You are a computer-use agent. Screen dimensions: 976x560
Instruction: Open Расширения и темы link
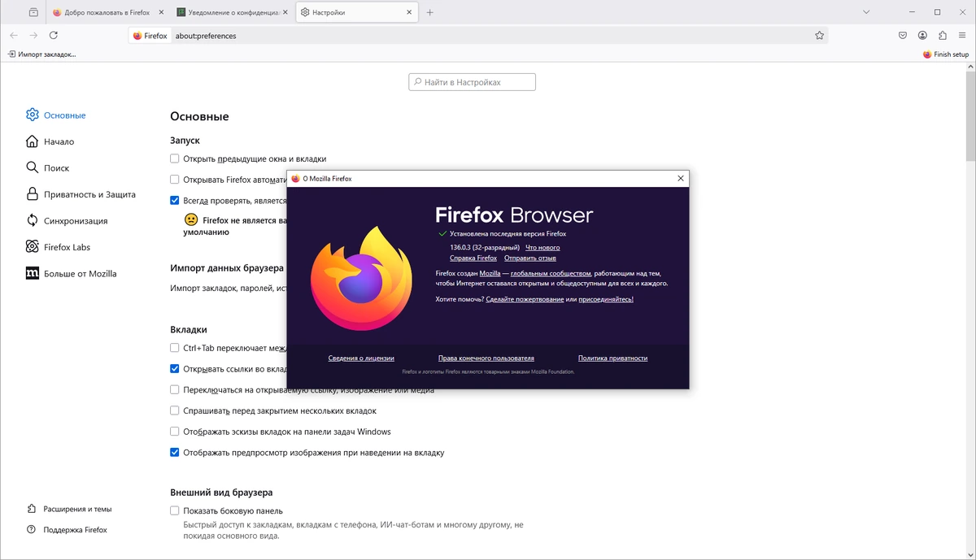69,509
